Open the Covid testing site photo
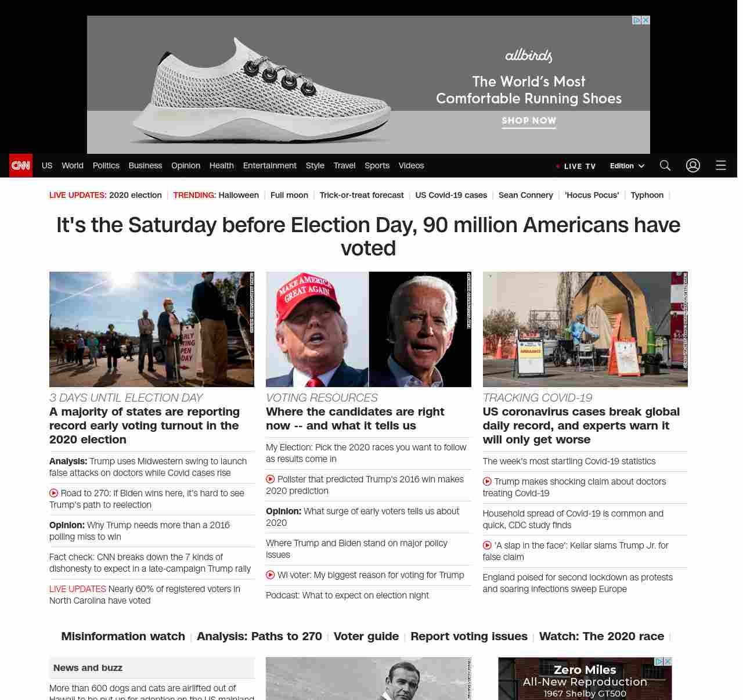 pyautogui.click(x=585, y=329)
